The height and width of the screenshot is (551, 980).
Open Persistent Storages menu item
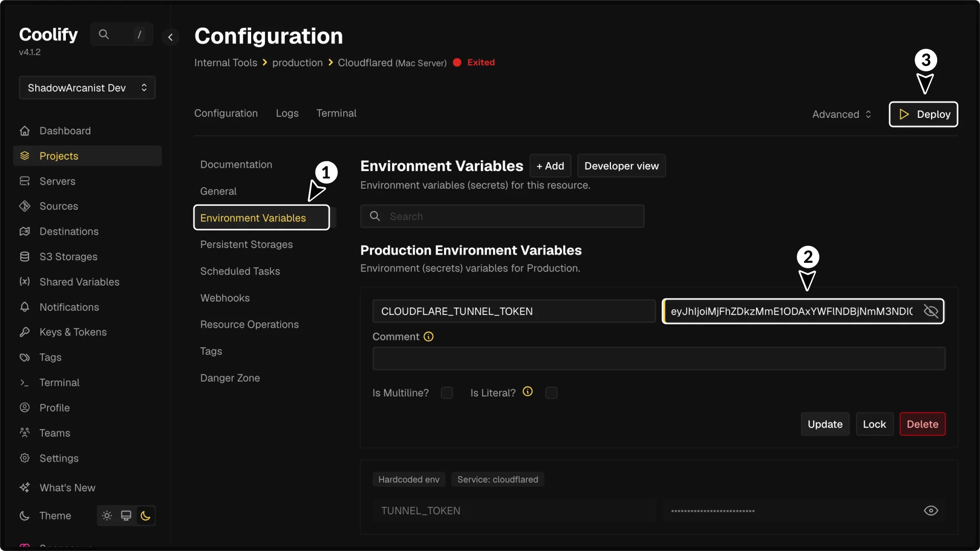coord(247,244)
